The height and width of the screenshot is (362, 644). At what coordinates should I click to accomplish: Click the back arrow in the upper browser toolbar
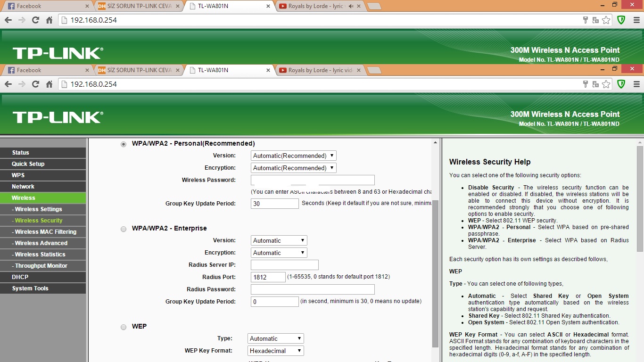point(8,20)
